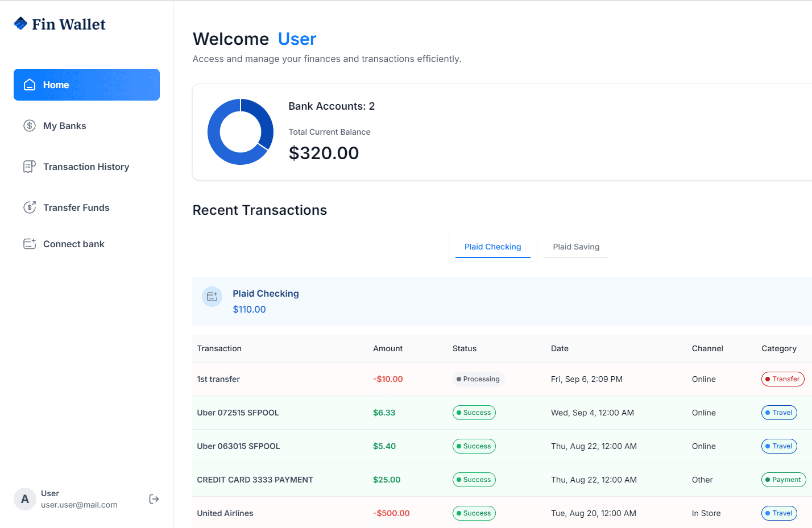The height and width of the screenshot is (528, 812).
Task: Click the Fin Wallet title text
Action: tap(69, 24)
